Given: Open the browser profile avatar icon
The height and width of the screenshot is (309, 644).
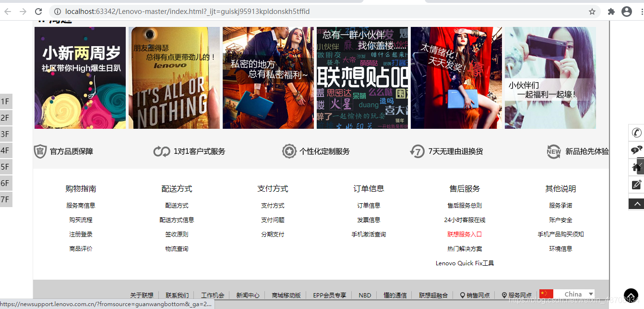Looking at the screenshot, I should click(627, 12).
